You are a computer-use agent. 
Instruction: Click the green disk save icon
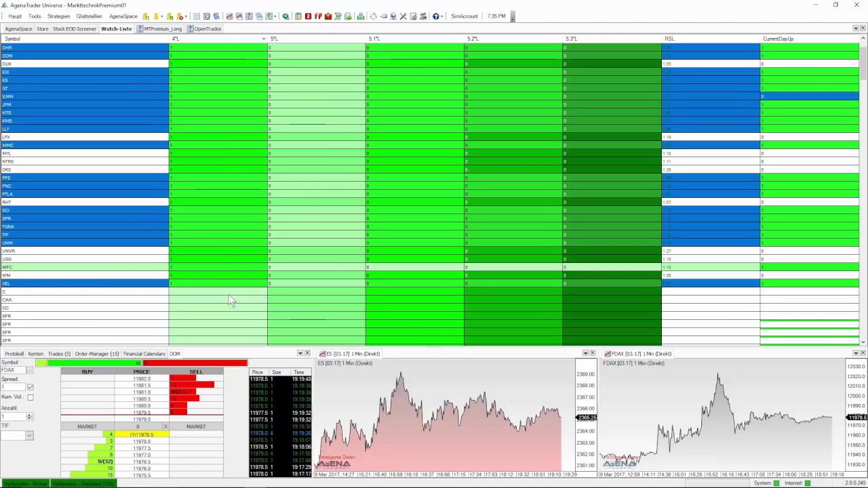tap(348, 16)
